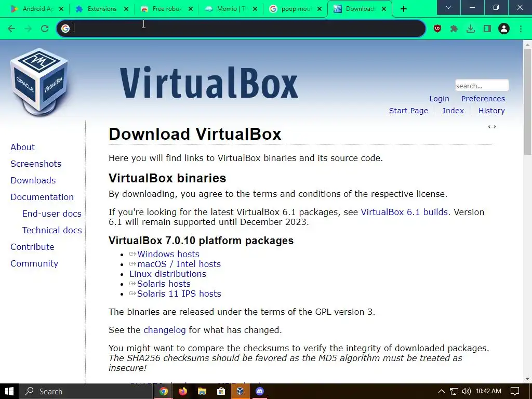Close the Momio tab
532x399 pixels.
(255, 9)
